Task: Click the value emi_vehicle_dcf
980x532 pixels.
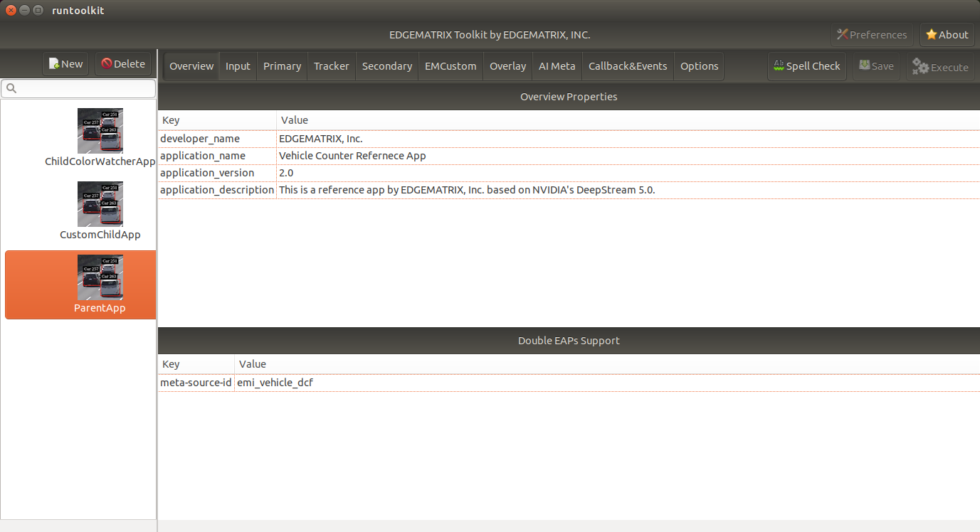Action: tap(275, 383)
